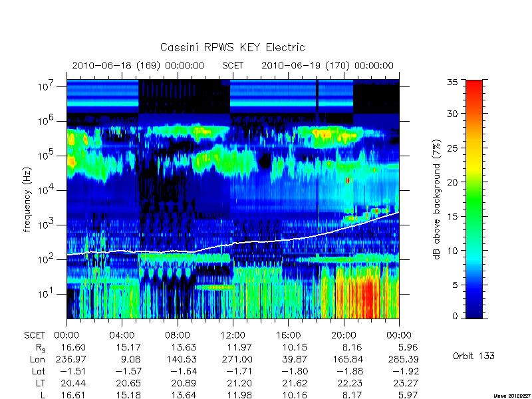Screen dimensions: 532x399
Task: Select the 16:00 SCET tick label
Action: click(288, 335)
